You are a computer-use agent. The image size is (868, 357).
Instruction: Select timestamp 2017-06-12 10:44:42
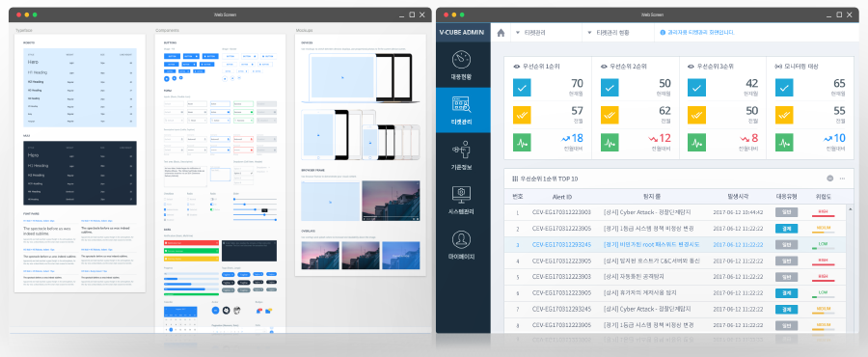point(738,212)
